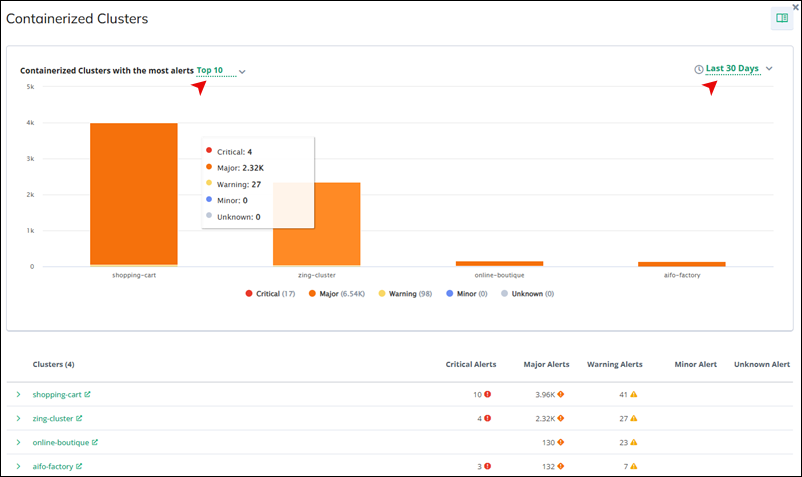Open the zing-cluster link
Viewport: 802px width, 477px height.
pos(52,419)
